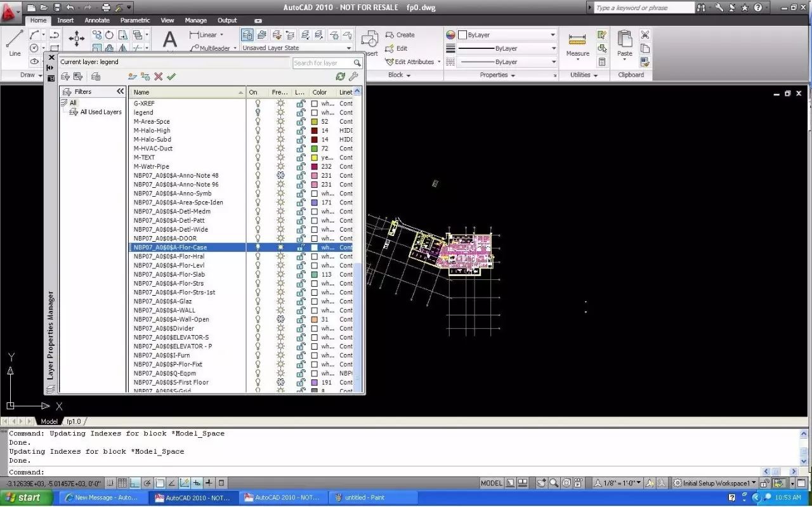Expand the Utilities panel dropdown

pyautogui.click(x=584, y=75)
